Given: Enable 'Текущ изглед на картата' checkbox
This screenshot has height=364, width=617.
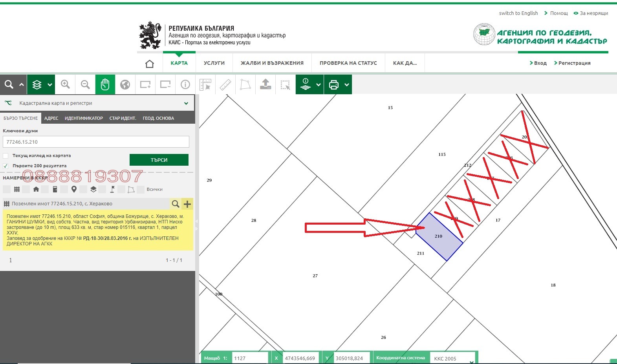Looking at the screenshot, I should point(6,156).
